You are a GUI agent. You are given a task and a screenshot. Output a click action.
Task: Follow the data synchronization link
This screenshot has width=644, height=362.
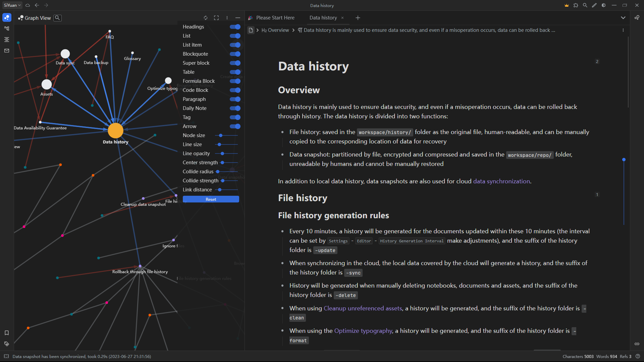(501, 181)
